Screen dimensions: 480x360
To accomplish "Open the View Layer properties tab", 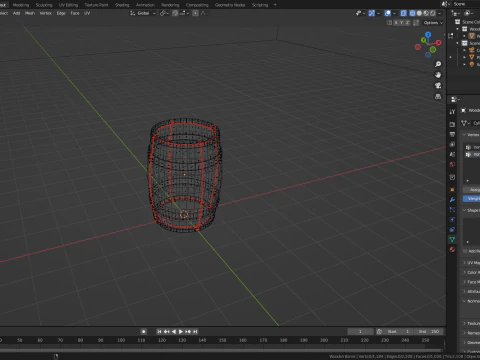I will point(452,144).
